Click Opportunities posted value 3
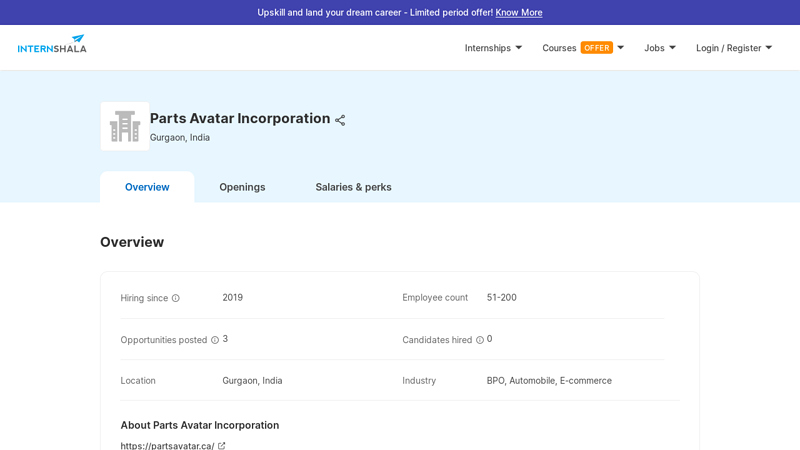The image size is (800, 450). pos(225,339)
